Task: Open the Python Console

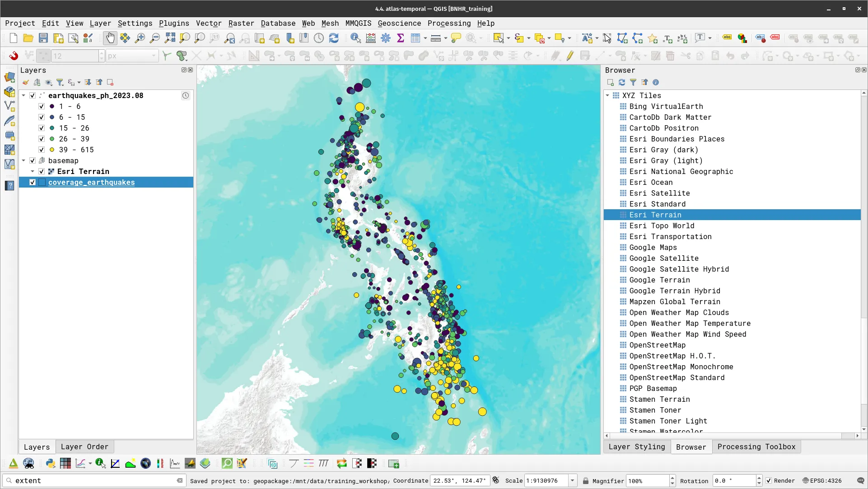Action: (x=50, y=464)
